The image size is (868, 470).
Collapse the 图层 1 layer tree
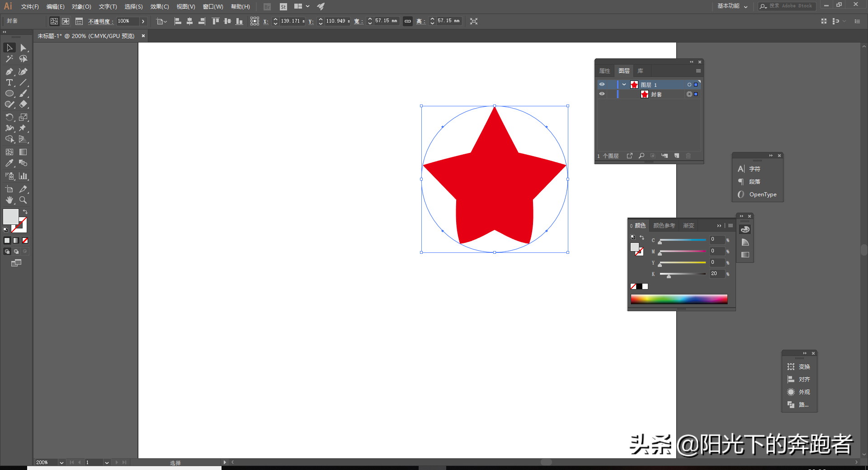tap(624, 85)
